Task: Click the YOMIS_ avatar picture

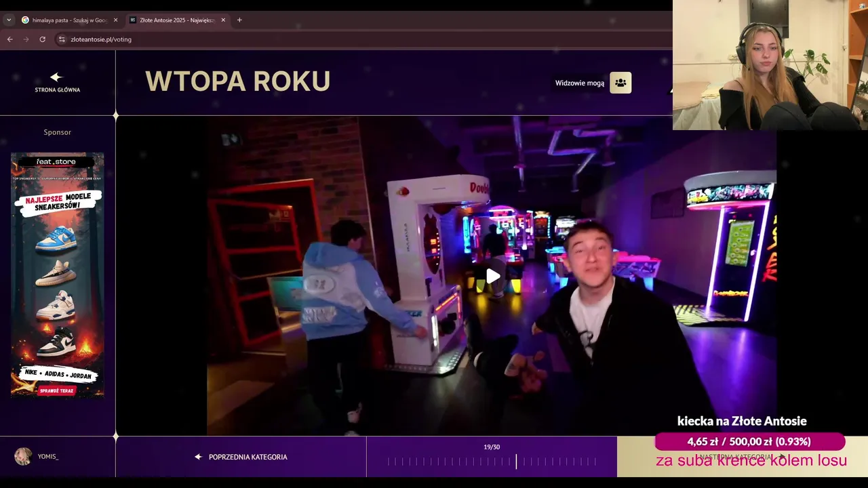Action: point(23,456)
